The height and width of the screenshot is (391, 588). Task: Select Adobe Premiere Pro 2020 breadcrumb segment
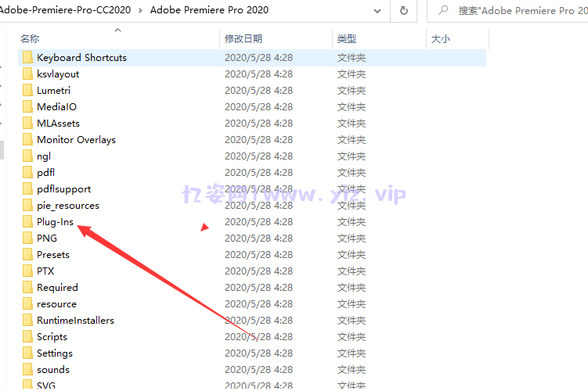[209, 10]
